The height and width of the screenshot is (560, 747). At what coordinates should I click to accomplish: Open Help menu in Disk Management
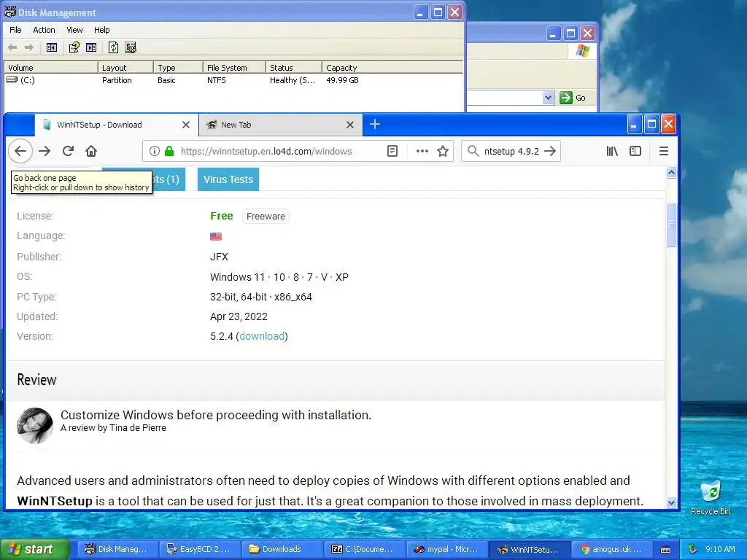tap(101, 30)
